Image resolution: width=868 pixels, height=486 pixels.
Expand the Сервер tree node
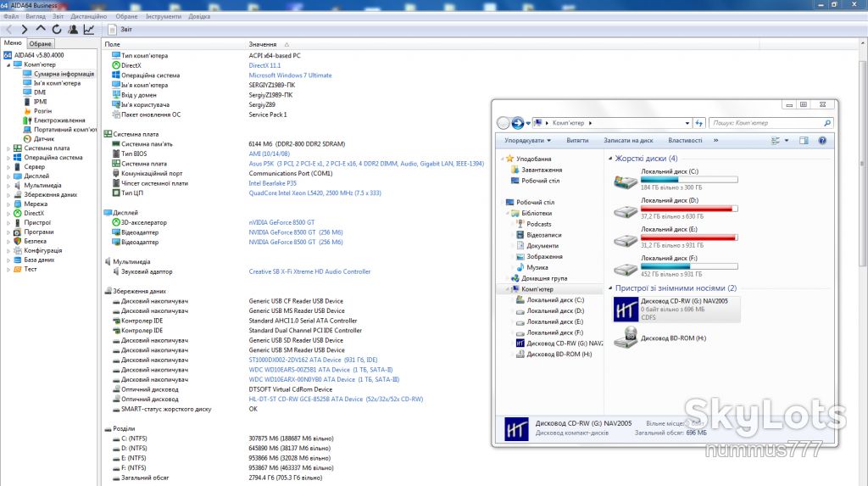(x=8, y=167)
